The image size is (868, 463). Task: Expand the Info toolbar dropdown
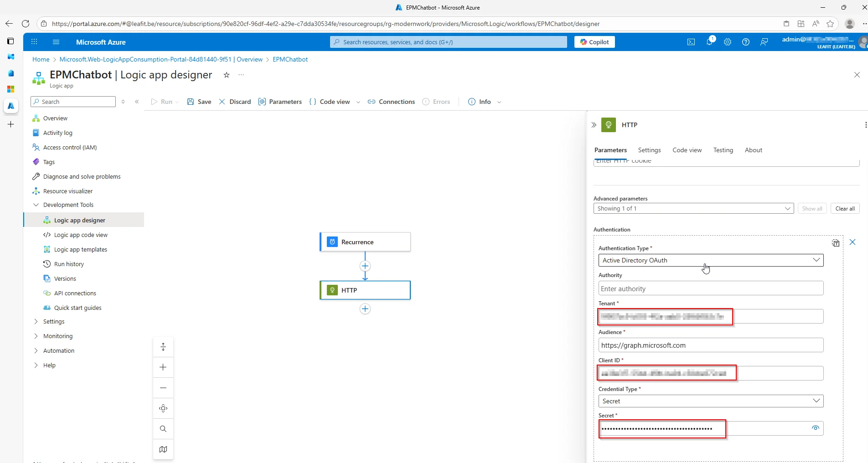(x=499, y=102)
